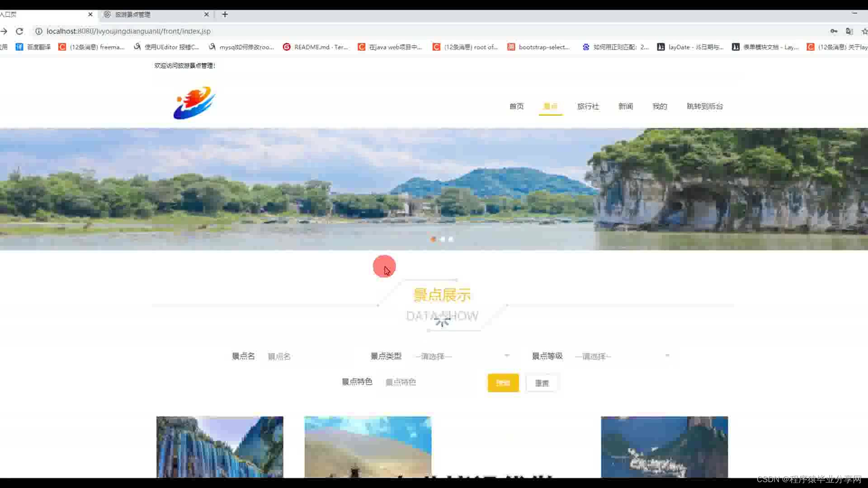Expand the 景点类型 dropdown

(462, 357)
